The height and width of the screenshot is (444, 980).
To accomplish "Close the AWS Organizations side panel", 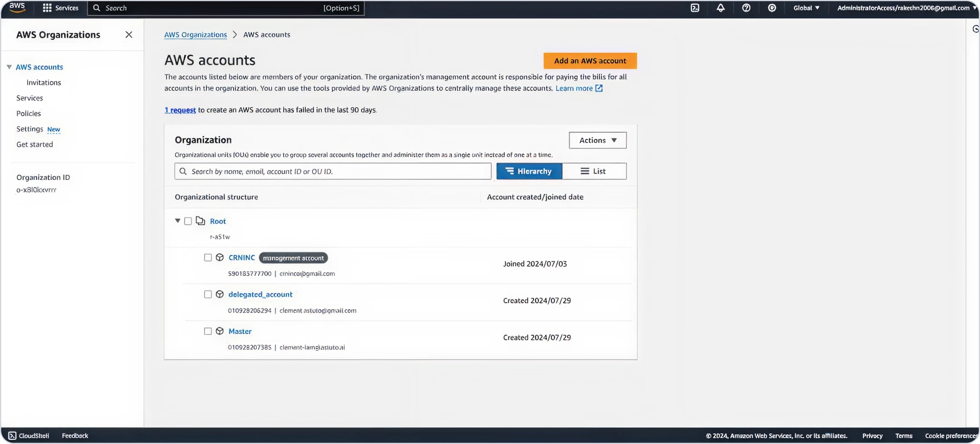I will [128, 35].
